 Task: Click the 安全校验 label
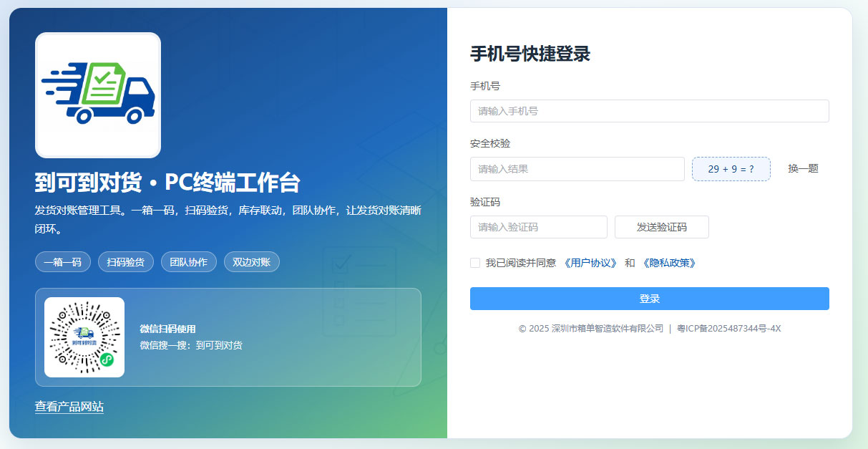(x=490, y=143)
